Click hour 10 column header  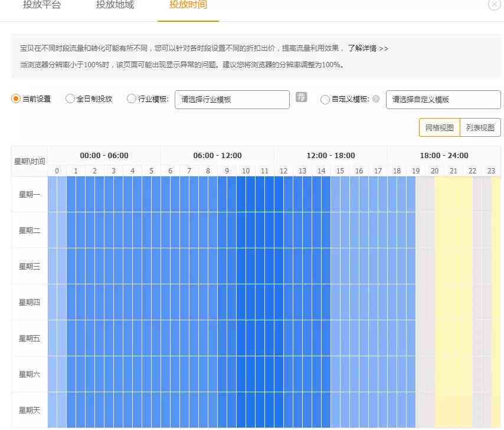pos(246,170)
